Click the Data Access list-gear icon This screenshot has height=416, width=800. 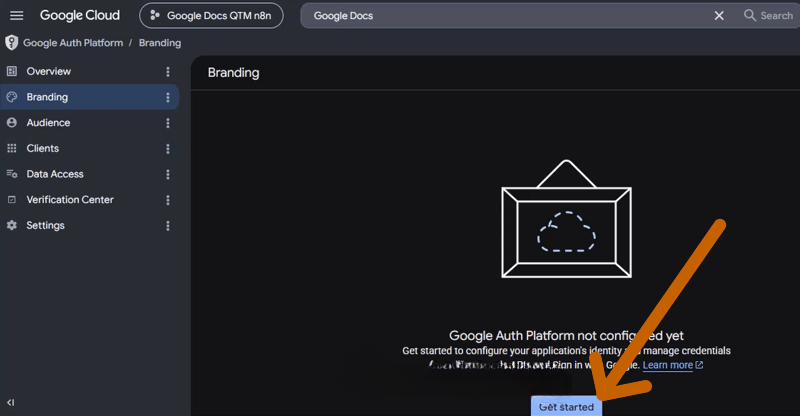pyautogui.click(x=12, y=174)
